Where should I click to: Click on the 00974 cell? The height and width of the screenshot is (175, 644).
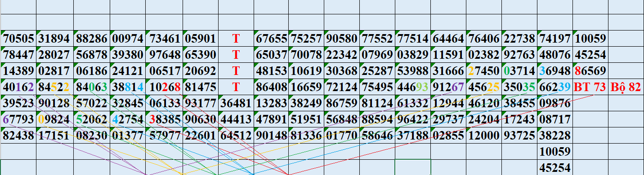click(128, 38)
